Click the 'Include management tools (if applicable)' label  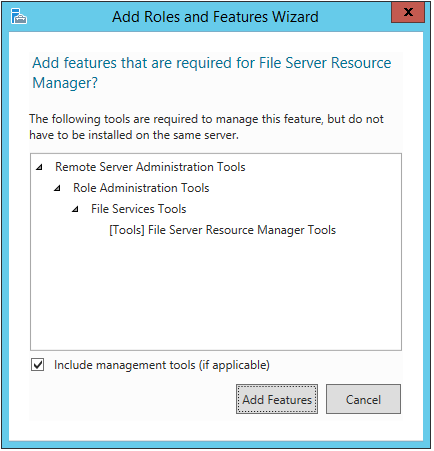[x=162, y=365]
